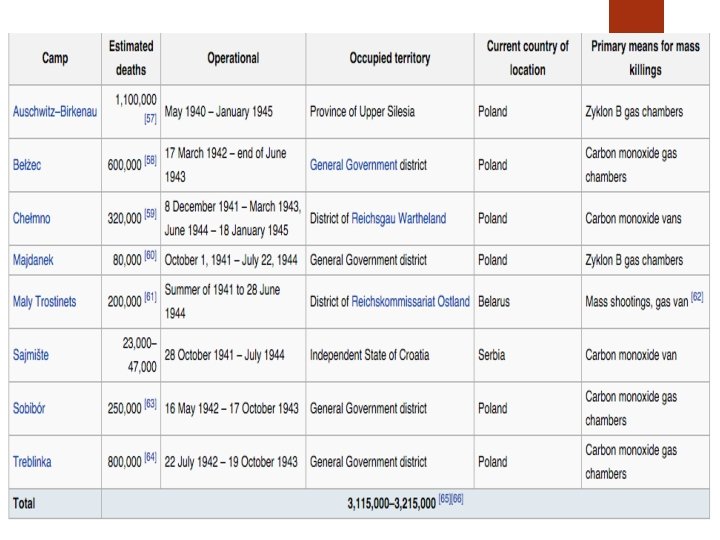Open the General Government link in Bełżec row
Viewport: 720px width, 540px height.
[353, 165]
